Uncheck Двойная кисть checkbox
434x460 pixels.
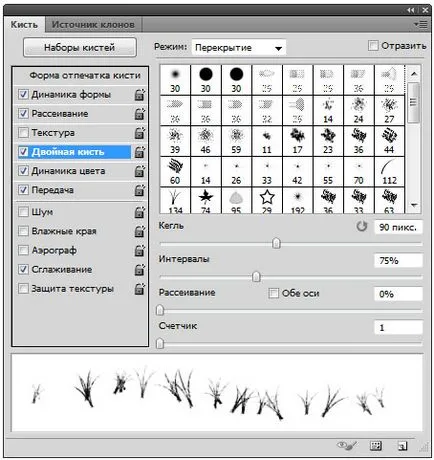pyautogui.click(x=23, y=152)
